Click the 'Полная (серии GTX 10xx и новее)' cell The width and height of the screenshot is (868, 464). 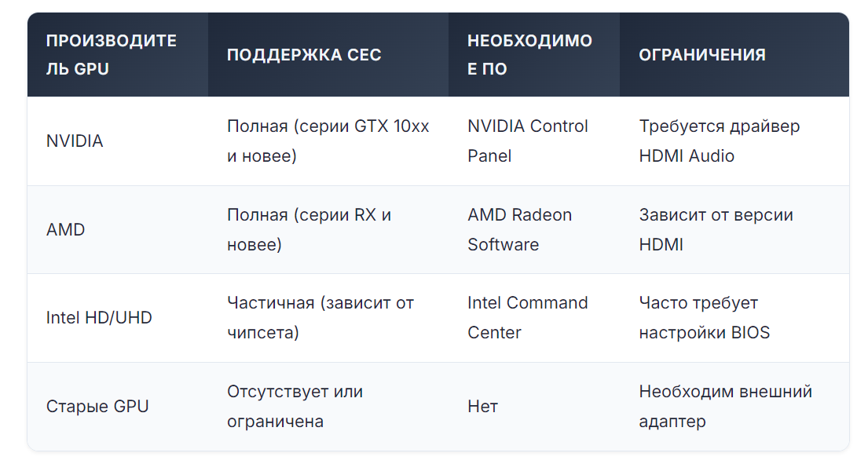tap(328, 141)
